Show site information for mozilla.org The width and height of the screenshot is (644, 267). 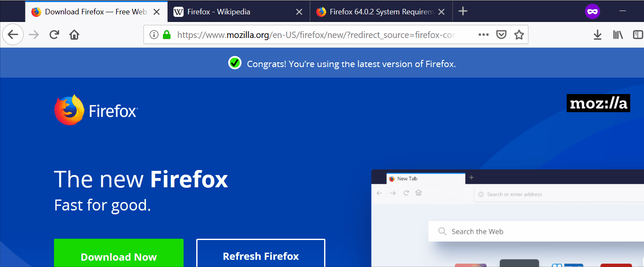154,35
